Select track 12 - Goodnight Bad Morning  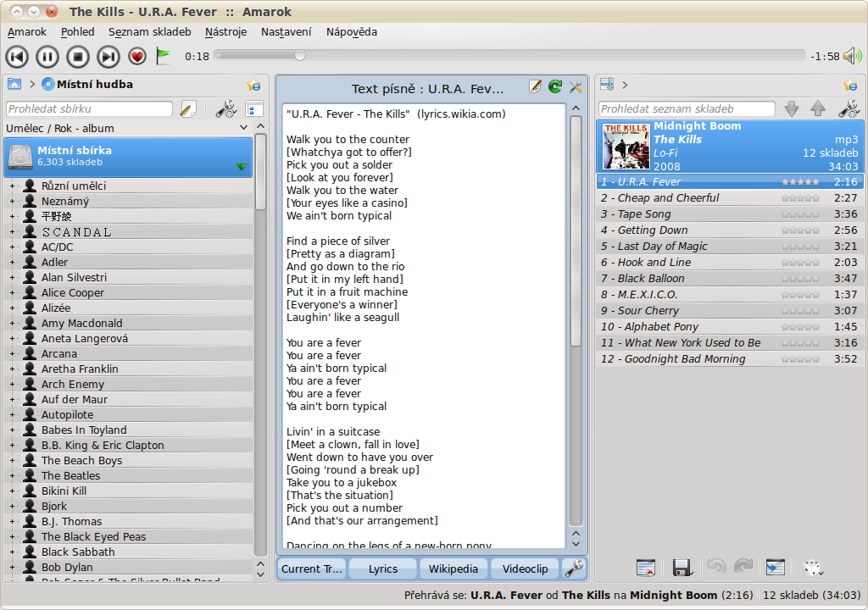(x=728, y=358)
